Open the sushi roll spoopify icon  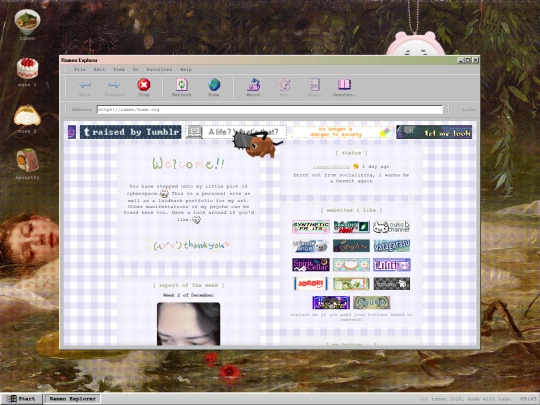(x=27, y=160)
